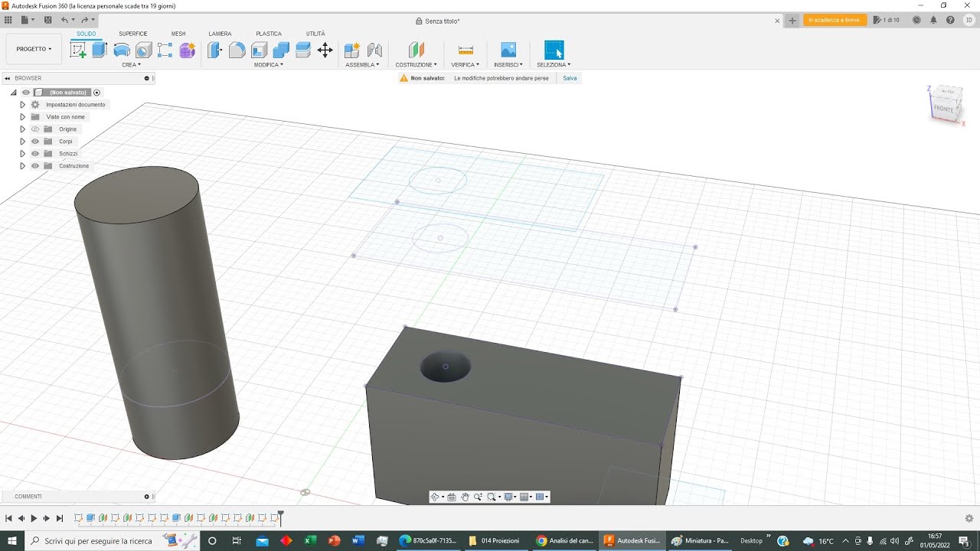Select the Move/Copy tool

[325, 51]
